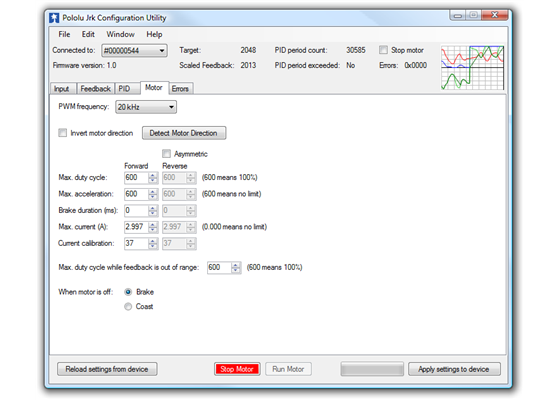Increase out-of-range duty cycle with up arrow
This screenshot has width=560, height=400.
click(x=236, y=265)
